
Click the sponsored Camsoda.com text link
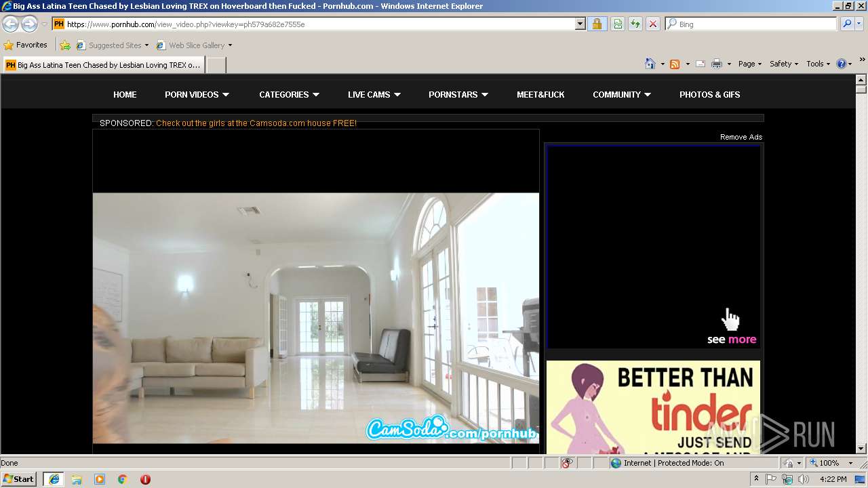pyautogui.click(x=256, y=123)
